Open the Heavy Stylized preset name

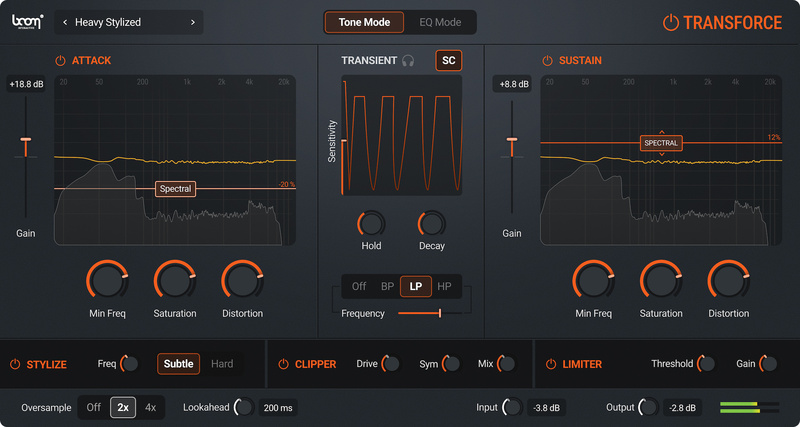[x=108, y=22]
